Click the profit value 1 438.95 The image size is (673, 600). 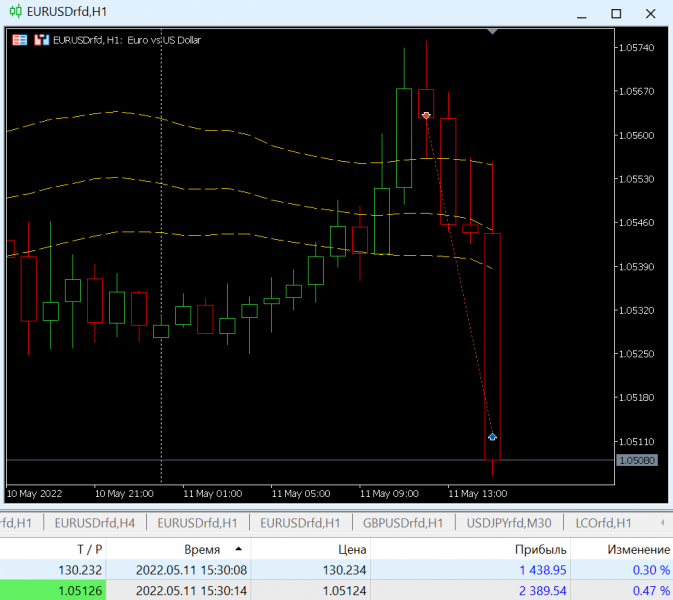click(x=543, y=570)
